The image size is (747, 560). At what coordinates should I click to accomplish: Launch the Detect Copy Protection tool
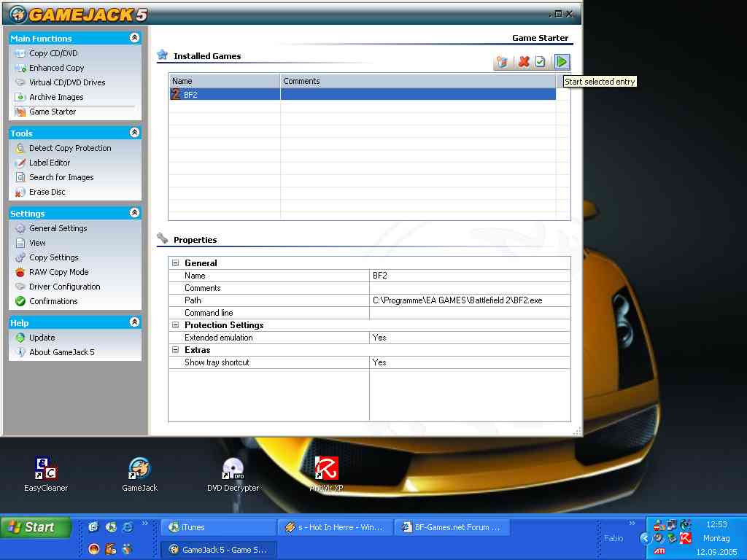point(70,148)
